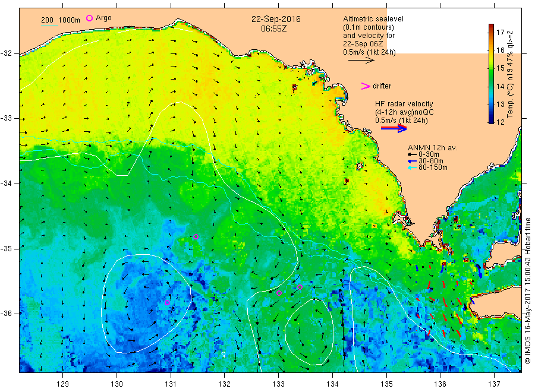Click the '135' longitude axis label
The height and width of the screenshot is (392, 535).
tap(386, 384)
